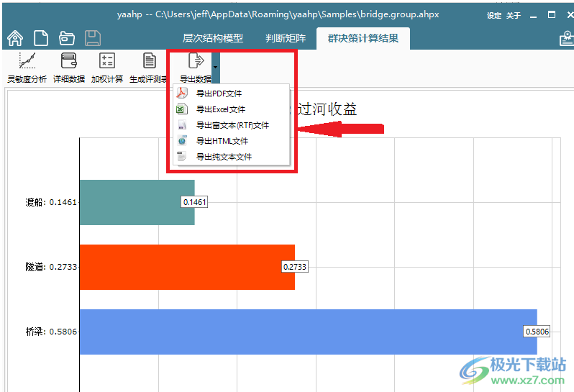Screen dimensions: 574x392
Task: Maximize the yaahp window
Action: (551, 14)
